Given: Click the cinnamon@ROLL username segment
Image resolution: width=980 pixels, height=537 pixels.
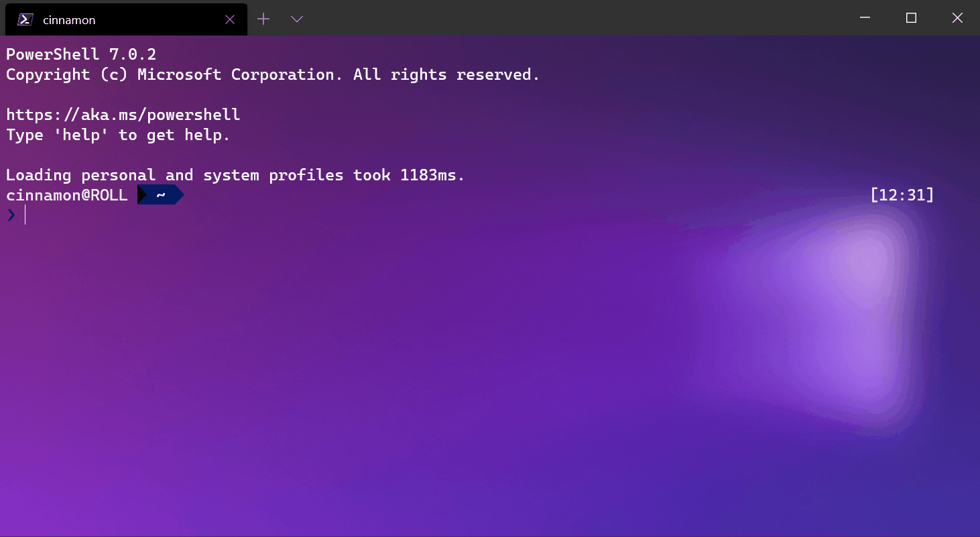Looking at the screenshot, I should click(66, 194).
